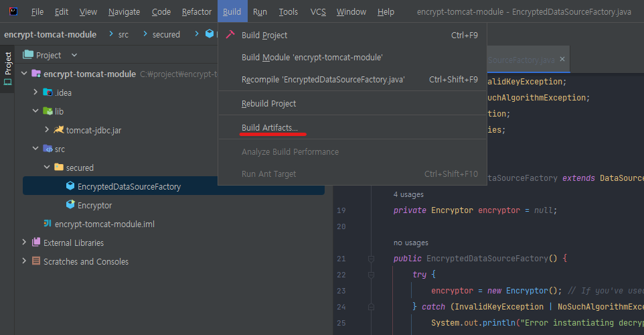The image size is (644, 335).
Task: Click the .iml module file icon
Action: 48,223
